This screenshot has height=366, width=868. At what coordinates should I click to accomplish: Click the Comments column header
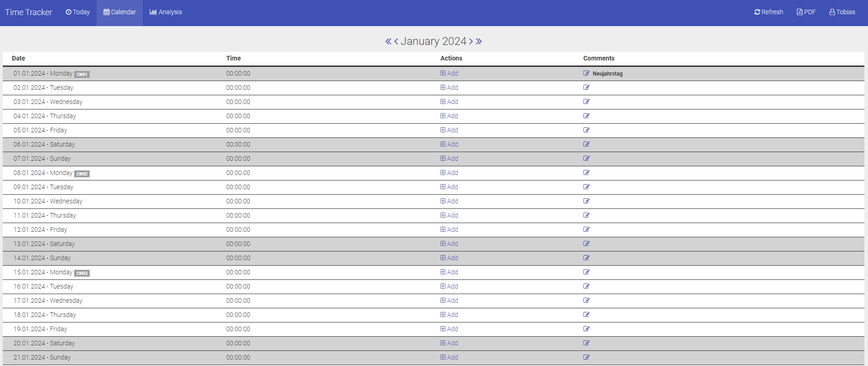(599, 58)
